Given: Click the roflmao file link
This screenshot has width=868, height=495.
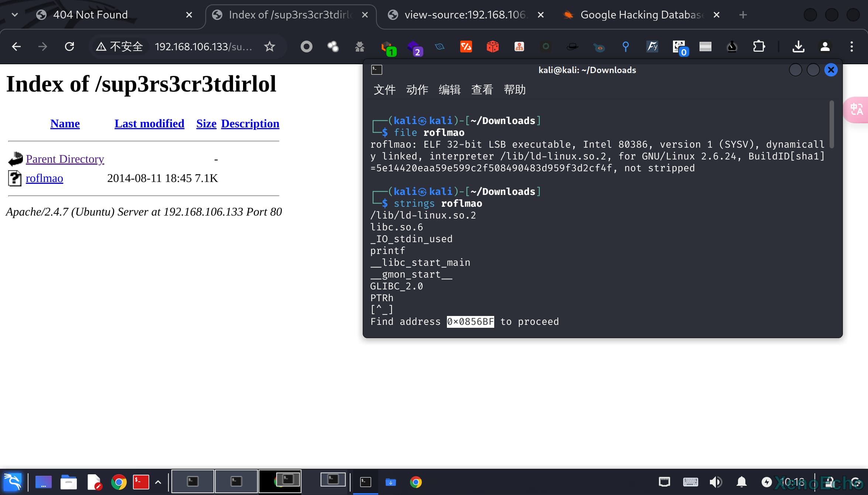Looking at the screenshot, I should click(x=44, y=178).
